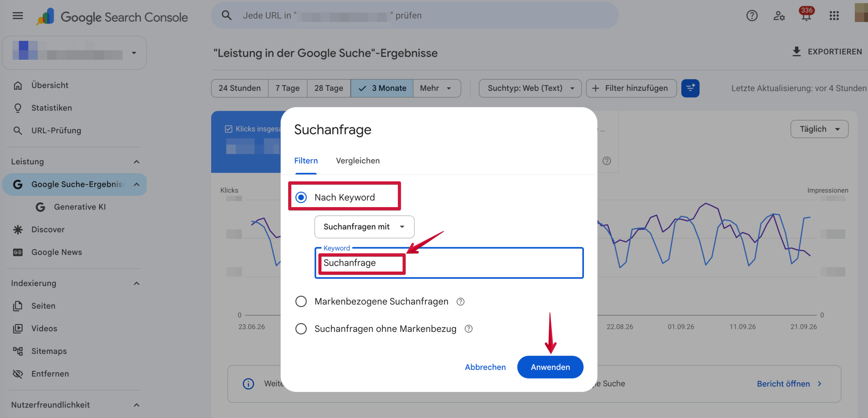
Task: Click the Generative KI Google icon
Action: coord(40,207)
